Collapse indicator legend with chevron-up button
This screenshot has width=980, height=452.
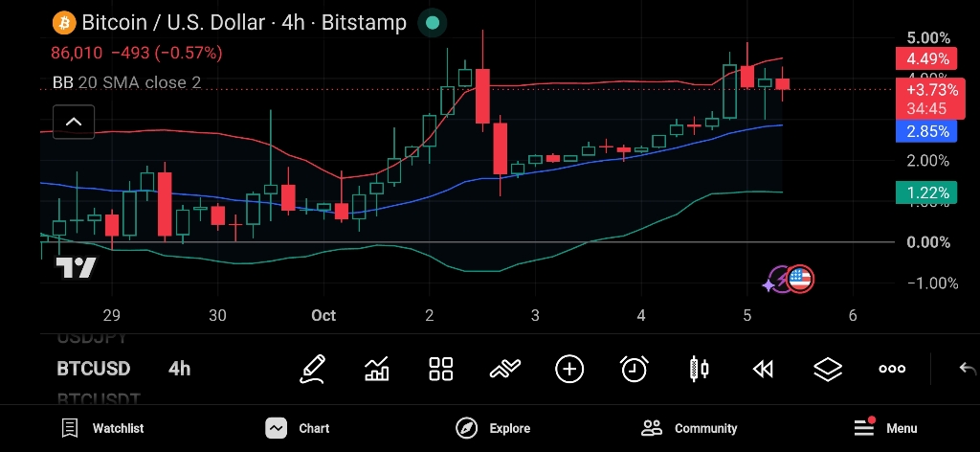click(x=74, y=122)
